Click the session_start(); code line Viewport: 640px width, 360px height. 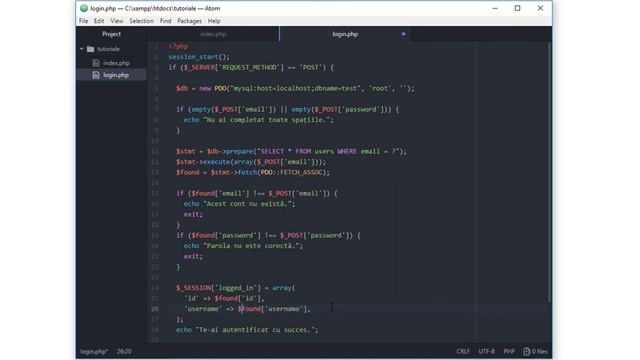(x=199, y=57)
